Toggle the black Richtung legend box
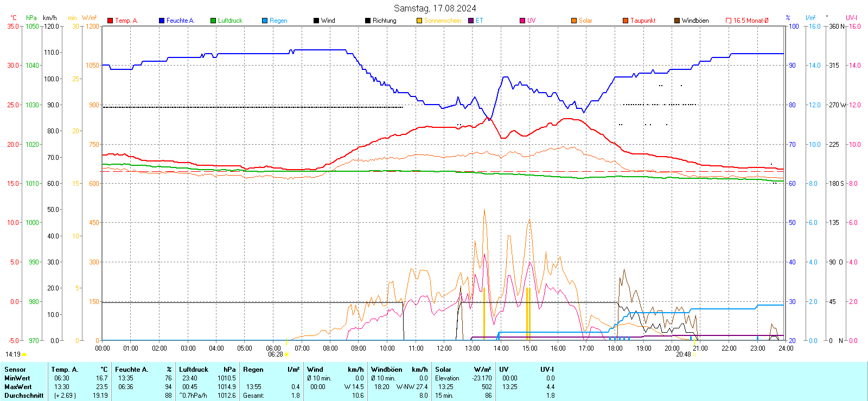 (368, 21)
